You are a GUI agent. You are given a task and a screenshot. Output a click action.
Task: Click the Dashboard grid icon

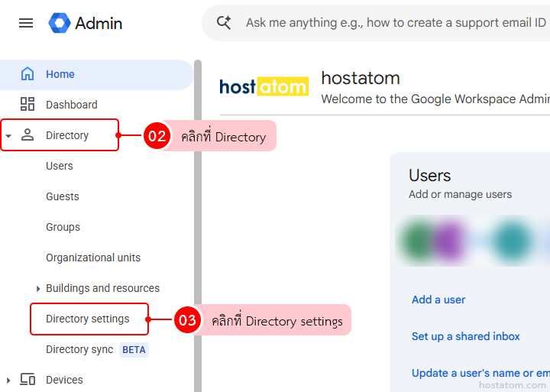click(27, 104)
